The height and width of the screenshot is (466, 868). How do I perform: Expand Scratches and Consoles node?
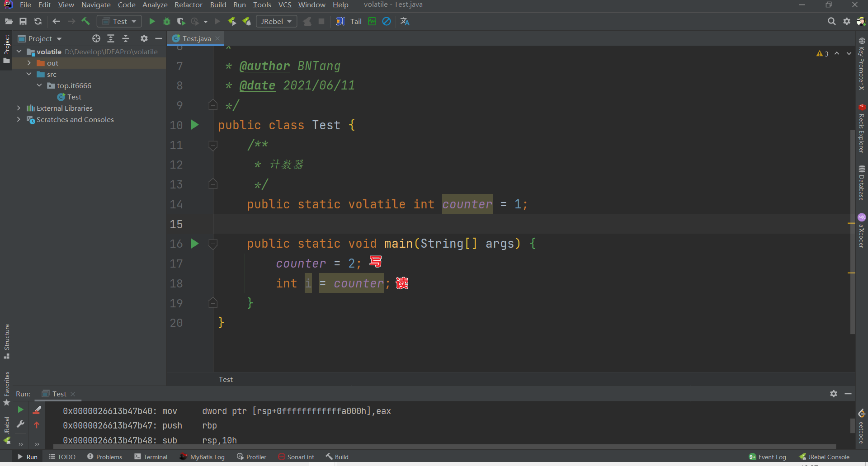coord(19,119)
